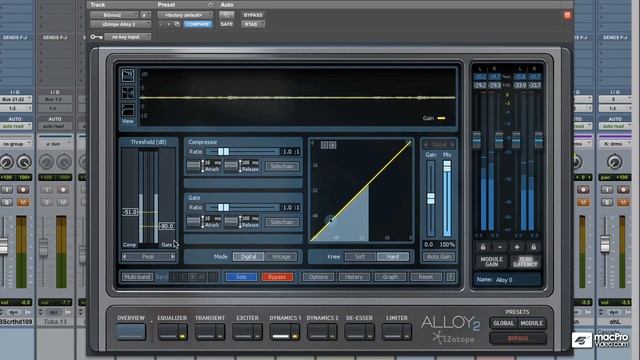This screenshot has height=360, width=640.
Task: Switch to the De-Esser module
Action: pyautogui.click(x=355, y=331)
